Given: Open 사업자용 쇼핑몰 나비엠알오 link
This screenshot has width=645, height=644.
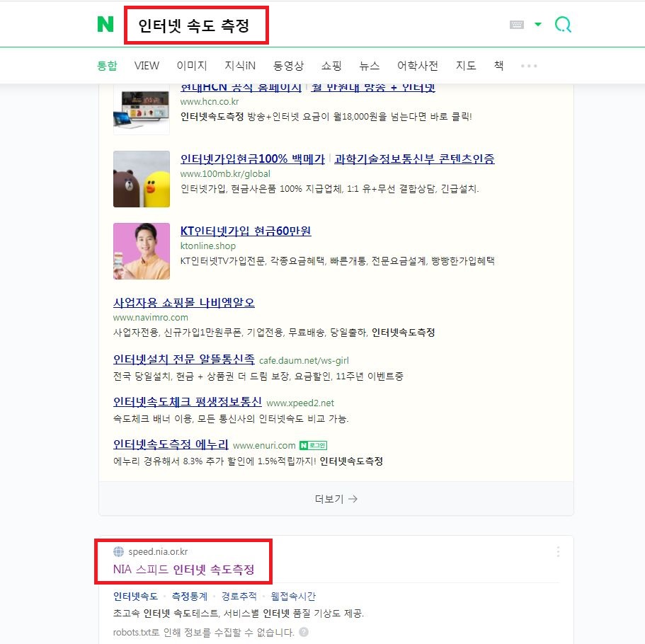Looking at the screenshot, I should (x=184, y=303).
